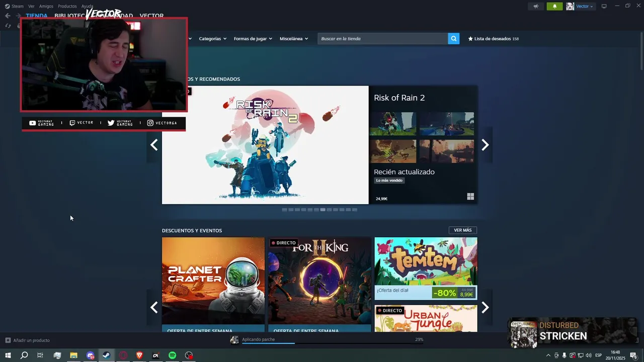Screen dimensions: 644x362
Task: Open the announcements megaphone icon
Action: click(x=536, y=6)
